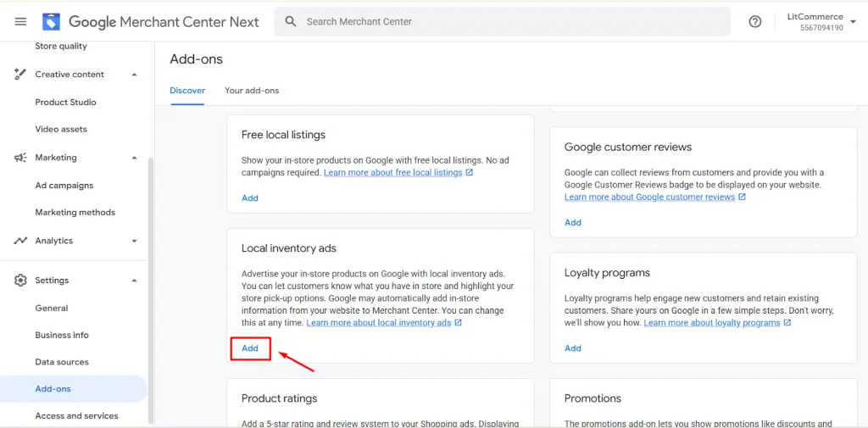Collapse the Settings section
This screenshot has height=428, width=868.
click(x=134, y=281)
